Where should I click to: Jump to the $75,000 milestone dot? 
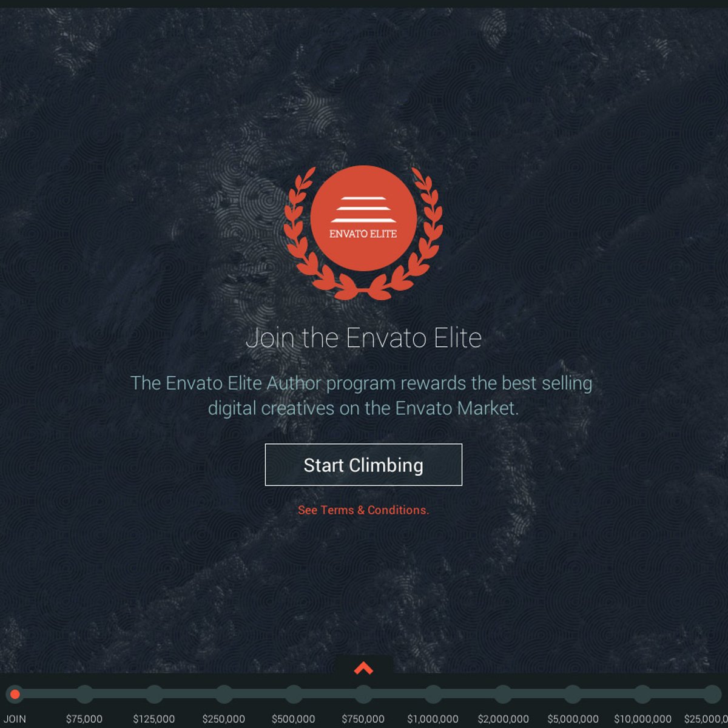pyautogui.click(x=84, y=694)
